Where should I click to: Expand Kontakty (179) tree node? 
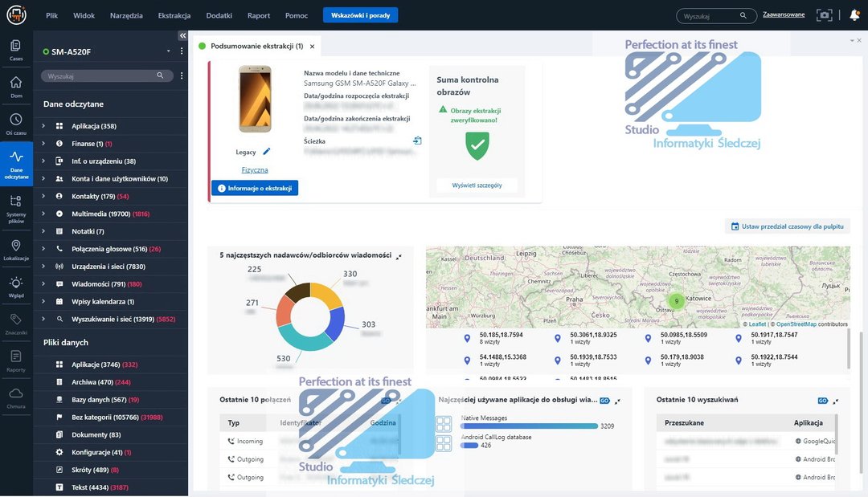click(43, 196)
